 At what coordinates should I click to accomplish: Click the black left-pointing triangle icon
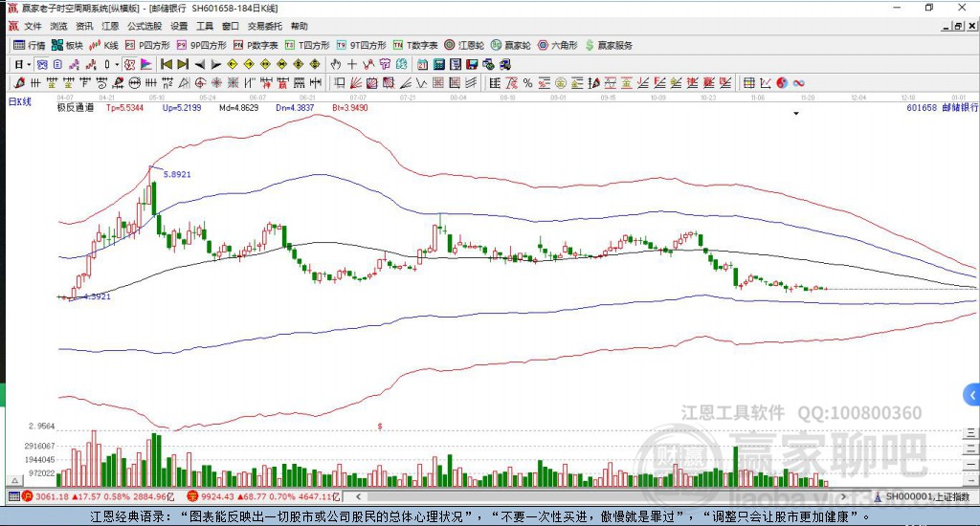(x=199, y=64)
